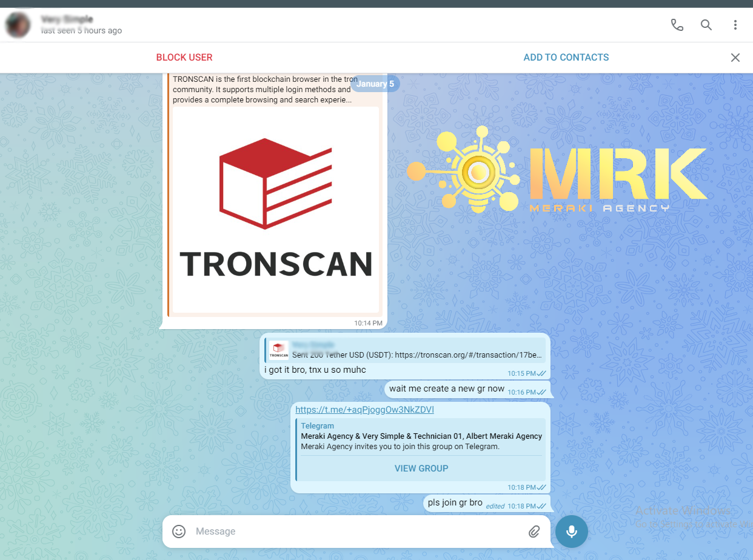Open the TRONSCAN preview image
Screen dimensions: 753x560
coord(276,210)
